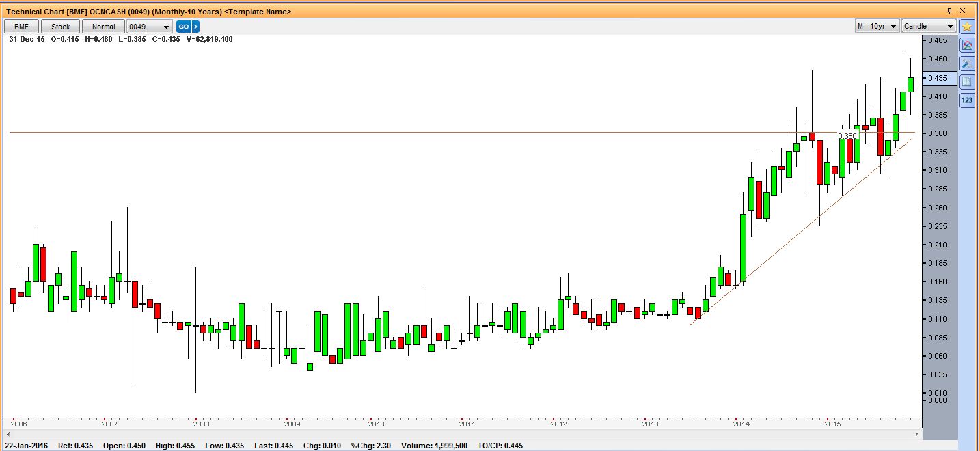Open the 0049 stock code dropdown

tap(149, 27)
